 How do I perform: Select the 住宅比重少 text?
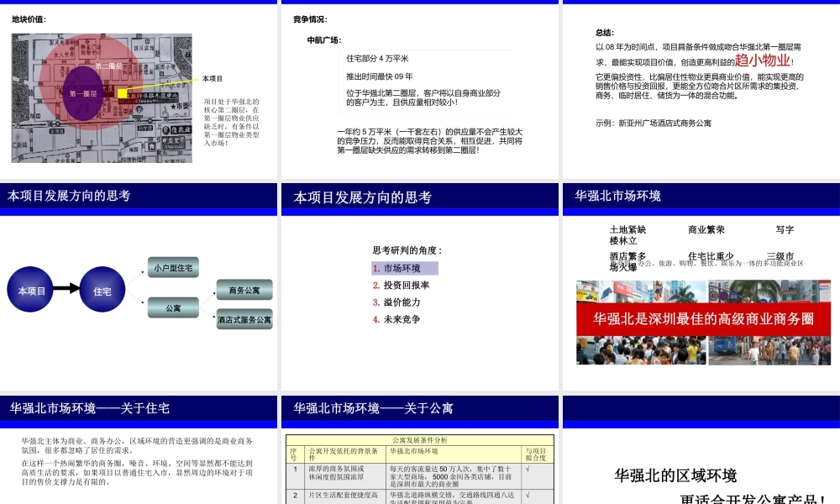(711, 256)
